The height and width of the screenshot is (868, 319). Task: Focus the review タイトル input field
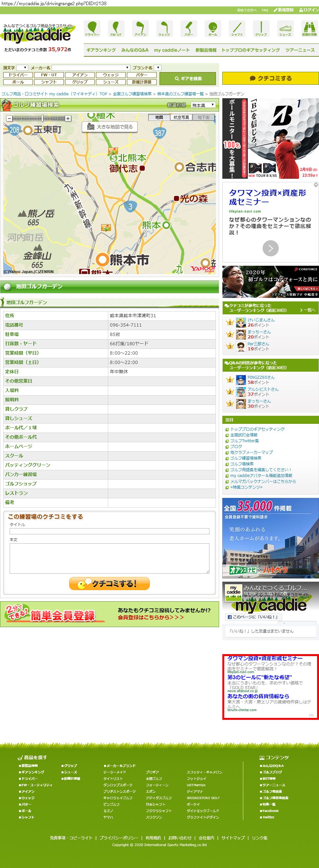click(x=109, y=531)
